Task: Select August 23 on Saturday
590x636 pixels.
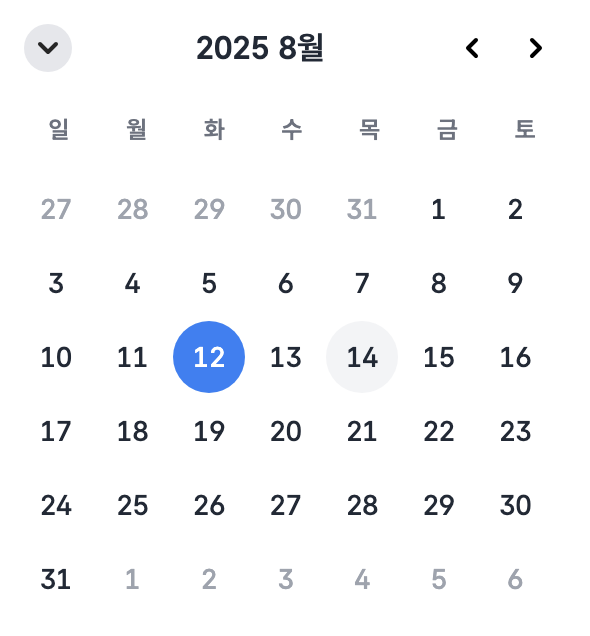Action: pyautogui.click(x=515, y=431)
